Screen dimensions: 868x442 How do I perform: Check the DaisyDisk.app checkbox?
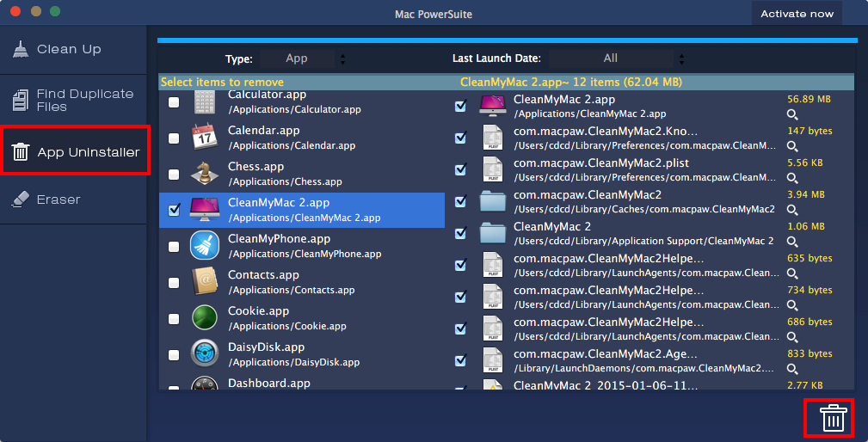click(174, 354)
